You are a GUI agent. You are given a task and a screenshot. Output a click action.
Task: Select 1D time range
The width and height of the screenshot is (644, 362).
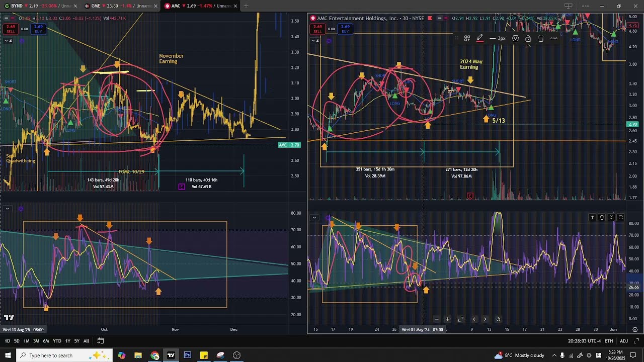click(7, 341)
